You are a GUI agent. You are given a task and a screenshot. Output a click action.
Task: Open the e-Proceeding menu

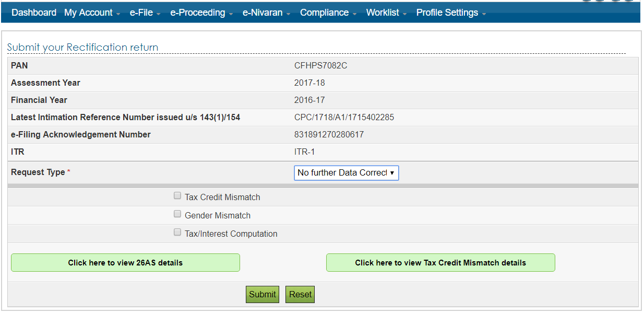[x=198, y=12]
